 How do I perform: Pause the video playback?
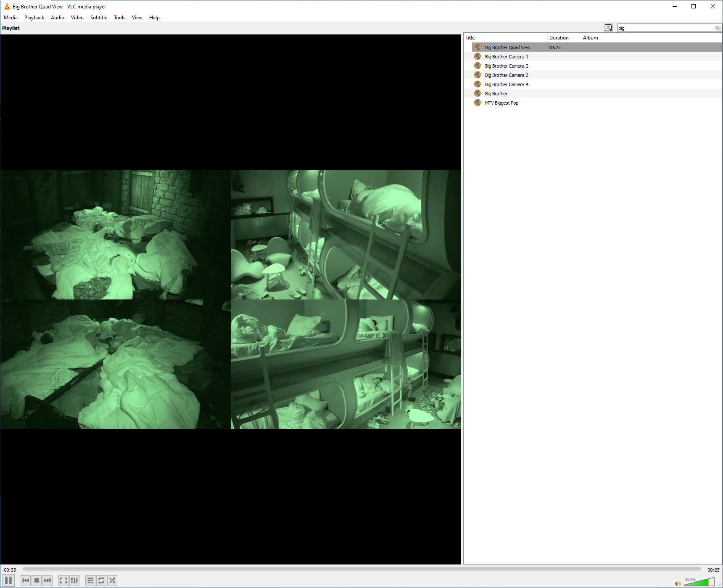pyautogui.click(x=8, y=580)
